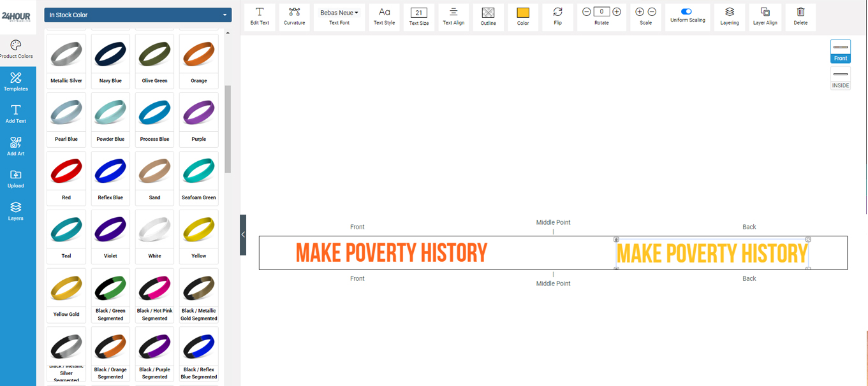Choose the Orange wristband color

coord(199,61)
